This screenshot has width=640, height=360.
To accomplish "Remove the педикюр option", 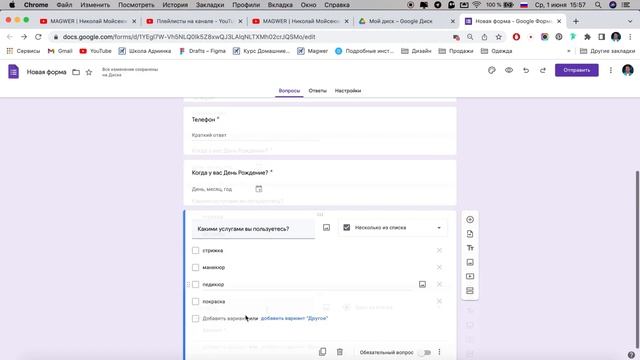I will [x=439, y=284].
